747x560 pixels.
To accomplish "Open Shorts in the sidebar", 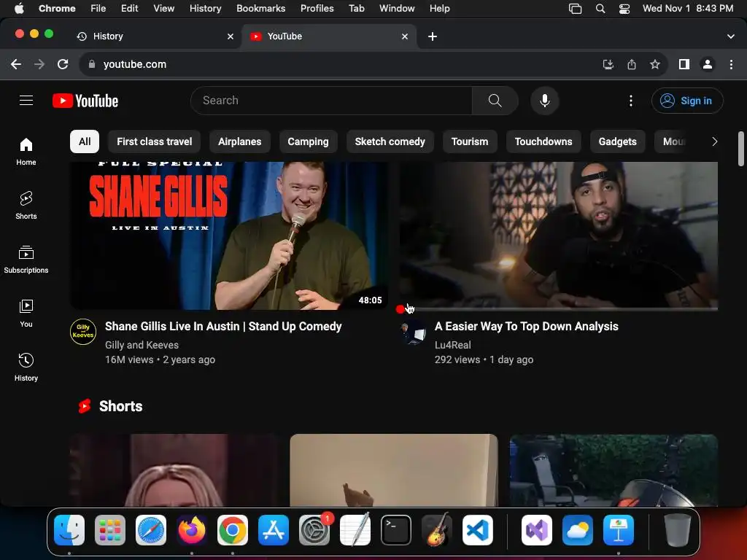I will click(x=26, y=205).
